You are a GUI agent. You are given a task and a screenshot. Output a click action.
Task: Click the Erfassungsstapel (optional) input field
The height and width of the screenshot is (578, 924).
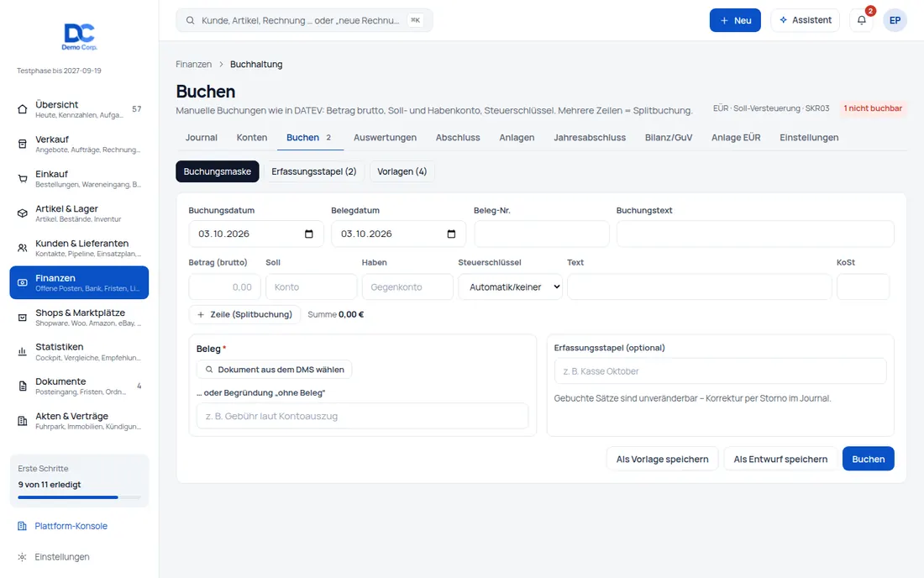coord(720,371)
